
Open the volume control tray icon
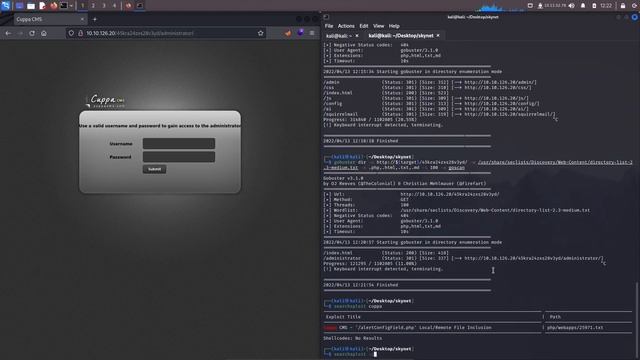point(572,6)
